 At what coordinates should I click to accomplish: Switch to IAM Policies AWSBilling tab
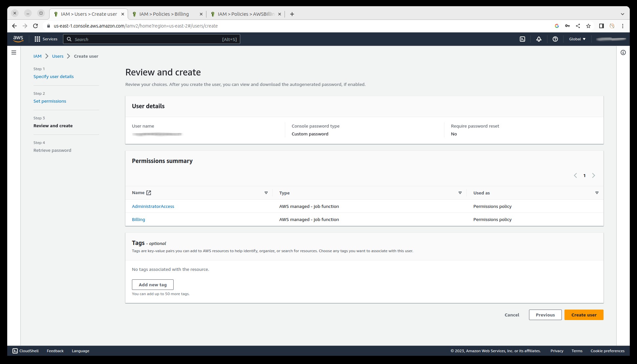tap(245, 14)
